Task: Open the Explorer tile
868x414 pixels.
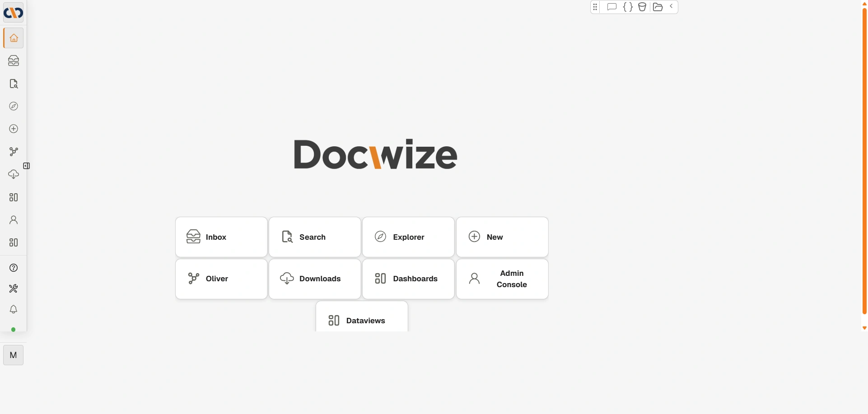Action: coord(408,237)
